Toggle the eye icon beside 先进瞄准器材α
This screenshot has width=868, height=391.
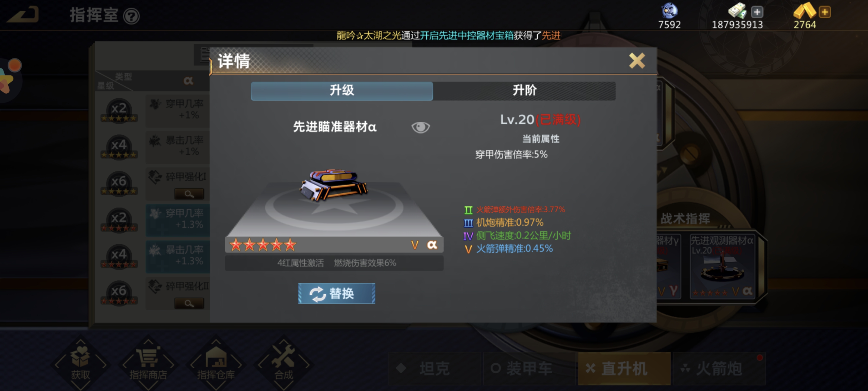(420, 127)
